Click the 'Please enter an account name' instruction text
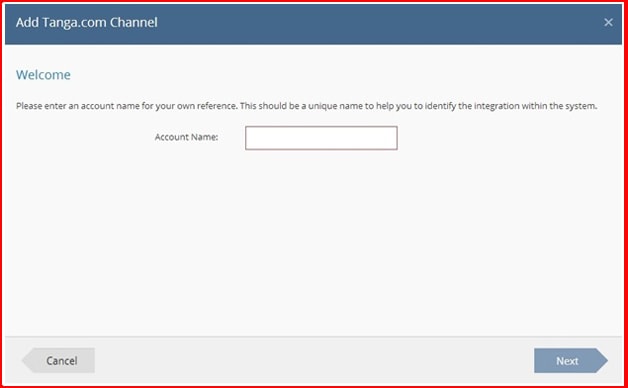Screen dimensions: 628x388 (x=306, y=107)
